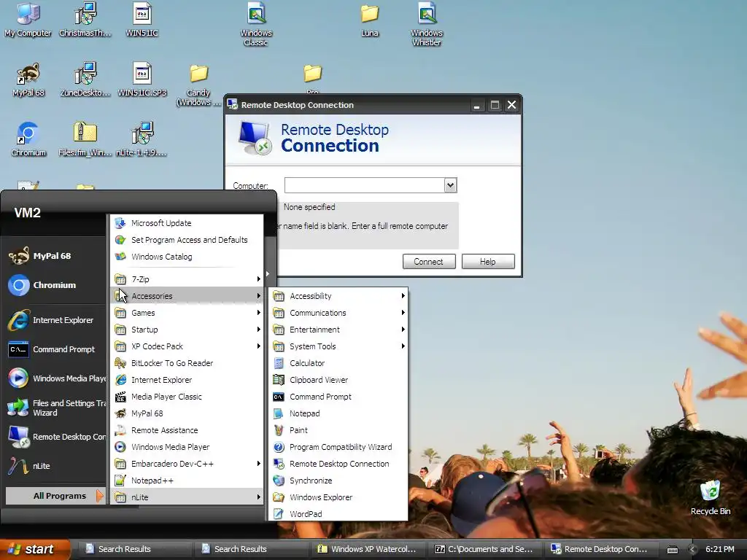Select the Recycle Bin icon
This screenshot has width=747, height=560.
coord(711,497)
